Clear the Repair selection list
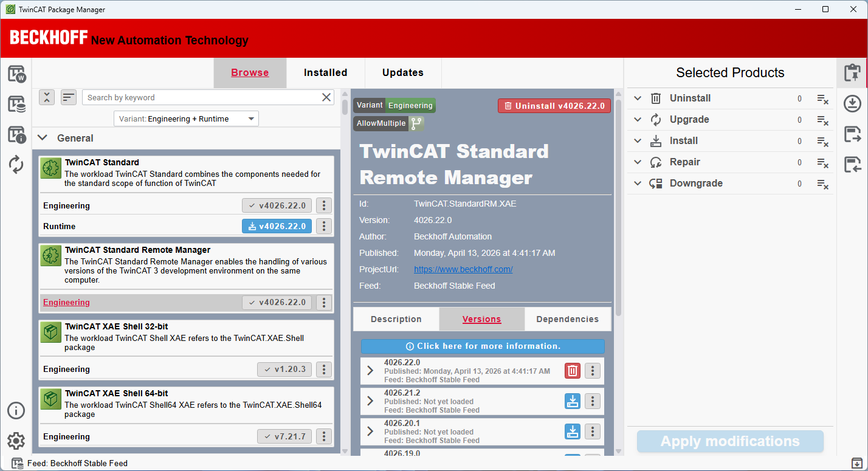The height and width of the screenshot is (471, 868). pos(822,162)
